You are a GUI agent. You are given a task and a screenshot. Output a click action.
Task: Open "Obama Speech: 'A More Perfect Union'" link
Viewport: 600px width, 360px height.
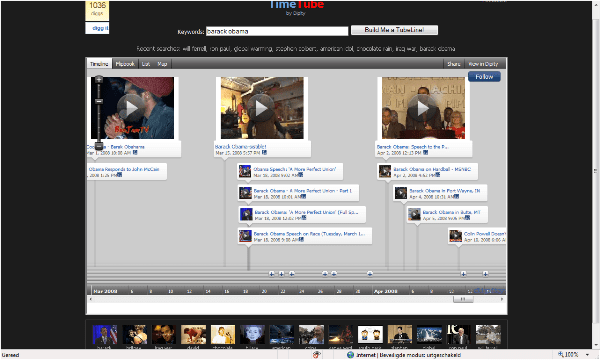295,169
